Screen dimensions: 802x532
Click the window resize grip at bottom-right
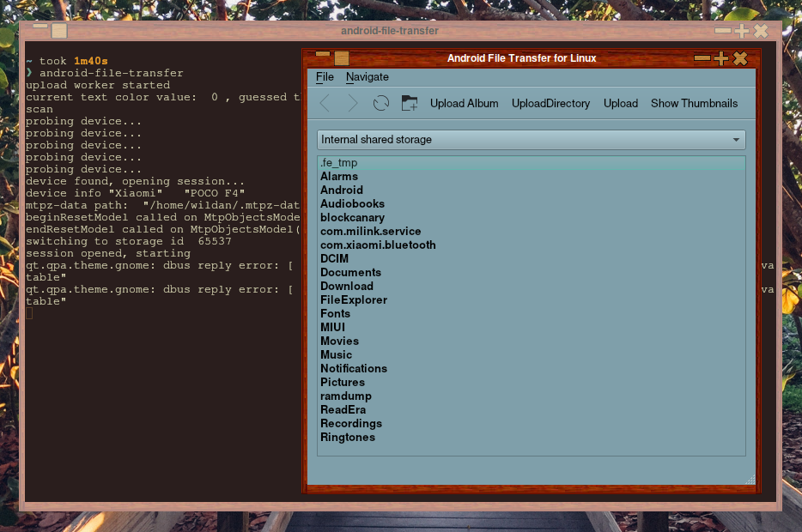pyautogui.click(x=750, y=479)
